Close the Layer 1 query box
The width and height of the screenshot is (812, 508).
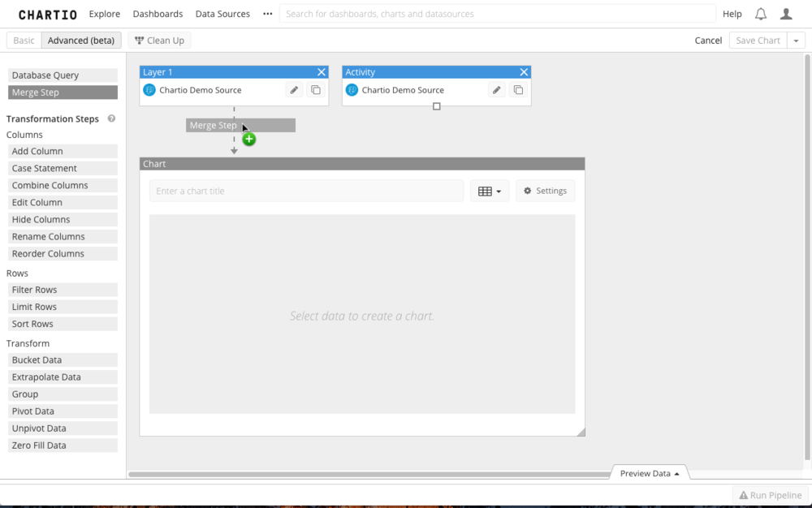coord(322,72)
